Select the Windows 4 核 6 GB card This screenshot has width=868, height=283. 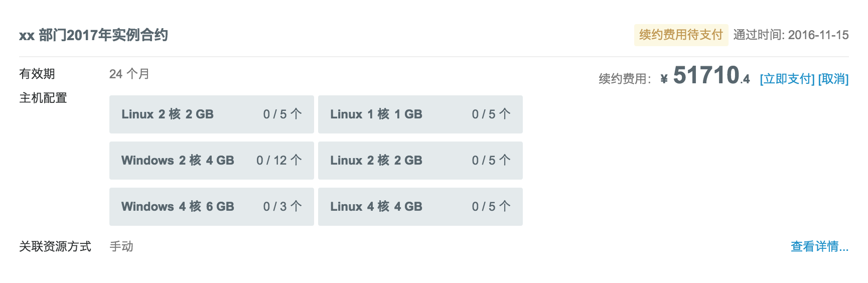(211, 207)
